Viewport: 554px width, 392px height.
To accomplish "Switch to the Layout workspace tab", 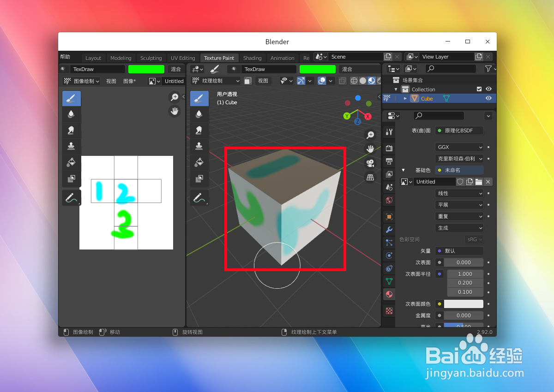I will click(x=93, y=58).
